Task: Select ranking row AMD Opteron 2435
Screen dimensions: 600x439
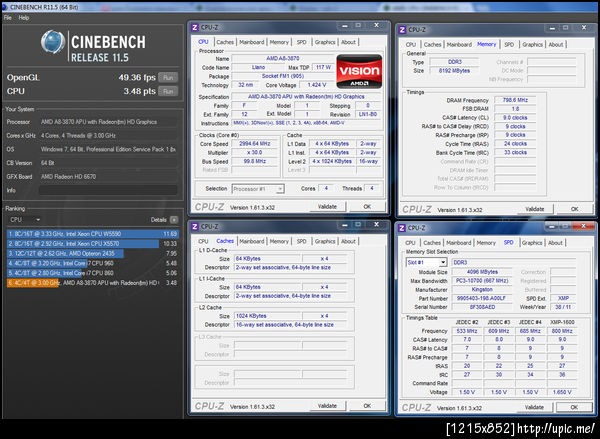Action: [93, 253]
